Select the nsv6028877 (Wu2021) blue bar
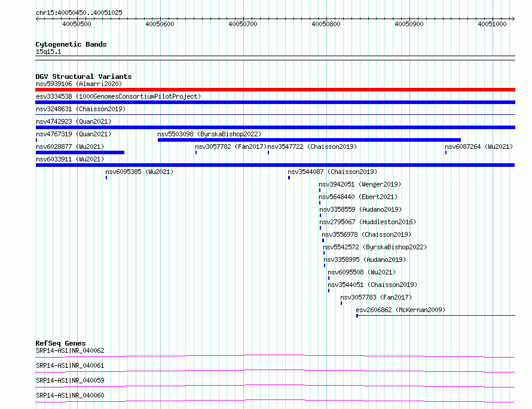Screen dimensions: 532x409 (x=80, y=152)
